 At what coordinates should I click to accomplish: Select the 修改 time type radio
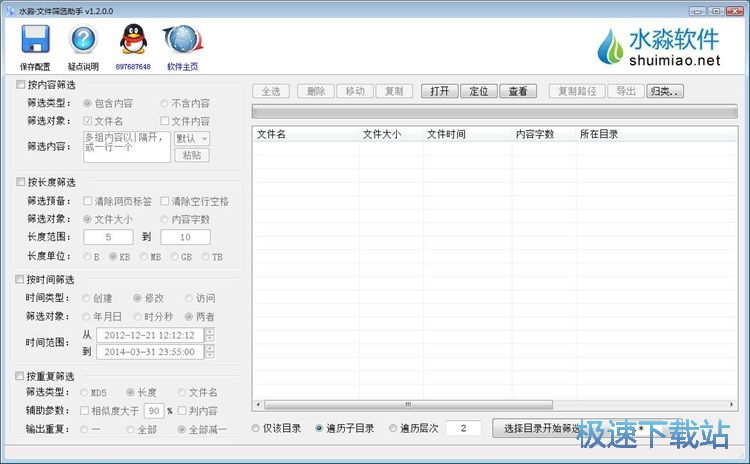[137, 298]
